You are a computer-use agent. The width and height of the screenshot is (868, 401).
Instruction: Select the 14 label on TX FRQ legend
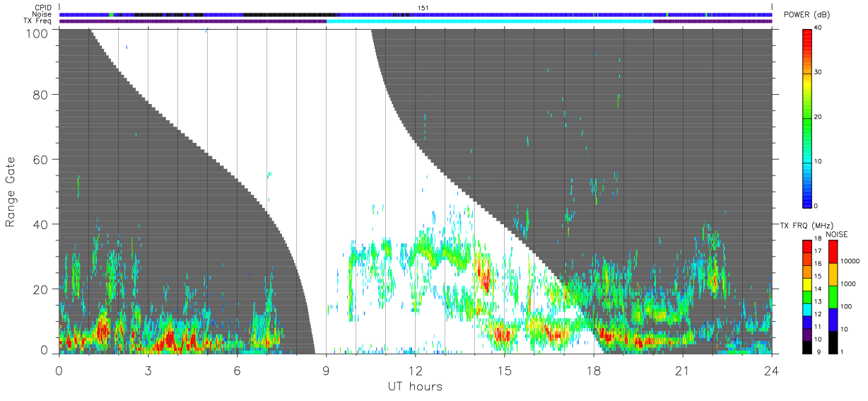pyautogui.click(x=818, y=289)
